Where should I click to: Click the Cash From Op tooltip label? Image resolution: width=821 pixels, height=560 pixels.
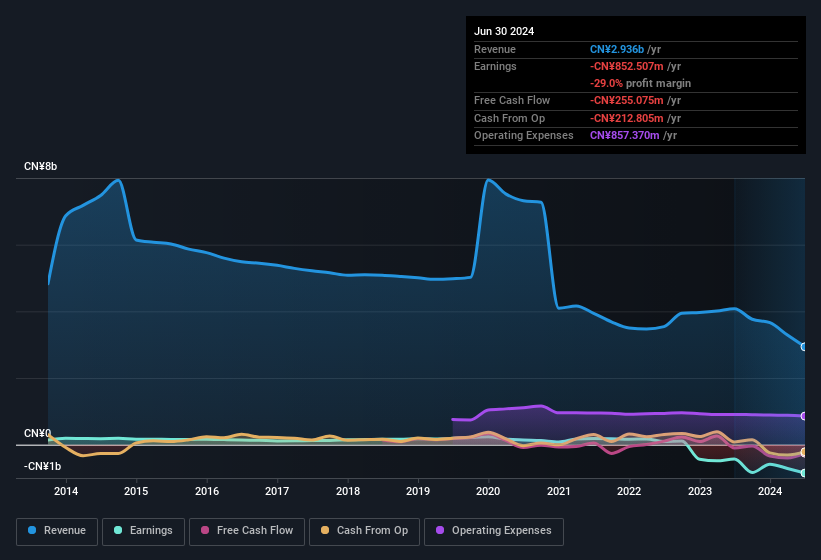tap(509, 118)
